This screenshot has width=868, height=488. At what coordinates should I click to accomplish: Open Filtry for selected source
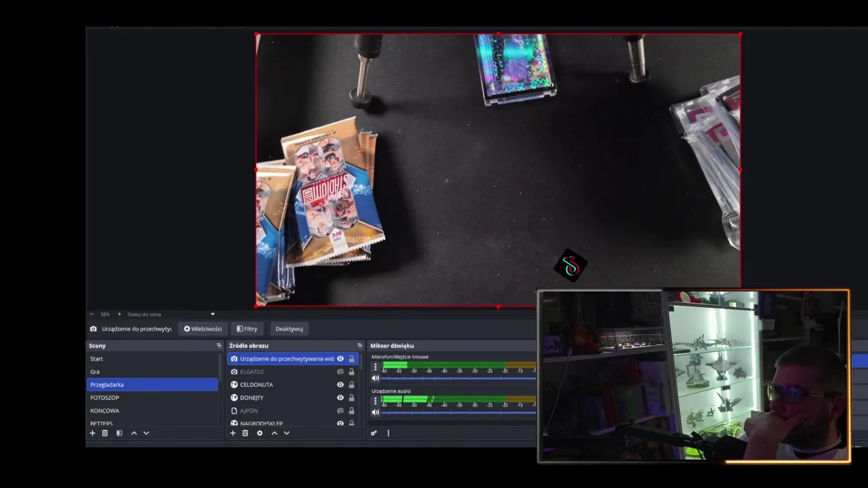247,329
